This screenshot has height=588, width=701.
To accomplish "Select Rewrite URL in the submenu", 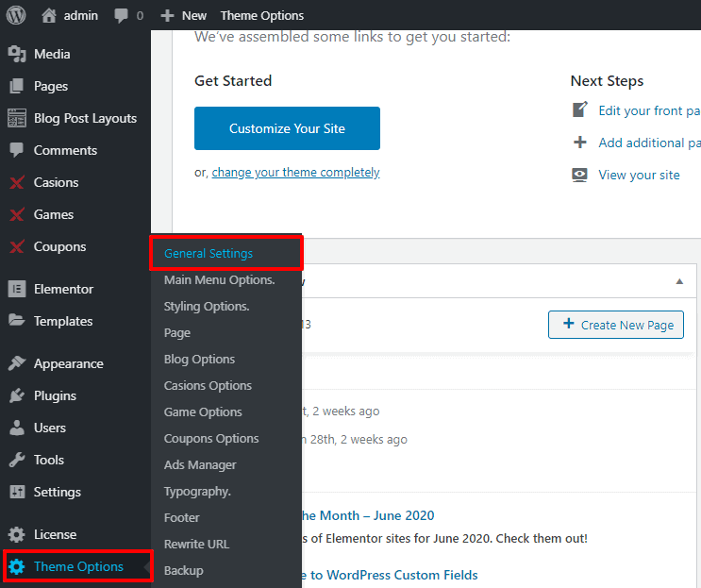I will (196, 544).
